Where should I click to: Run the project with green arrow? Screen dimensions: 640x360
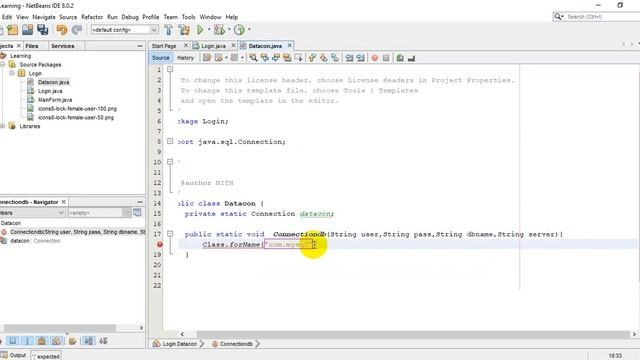[200, 30]
